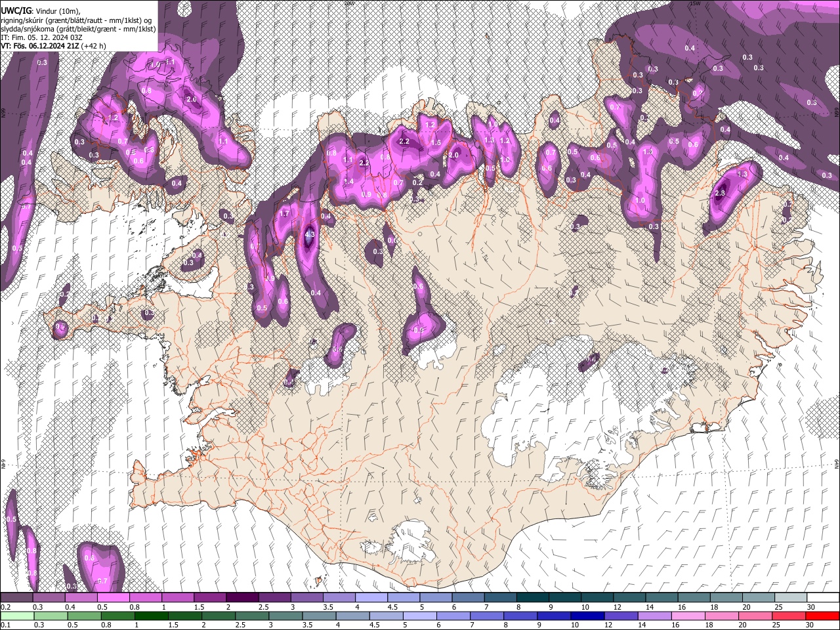Select the darkest green swatch between 1 and 1.5

(x=151, y=616)
